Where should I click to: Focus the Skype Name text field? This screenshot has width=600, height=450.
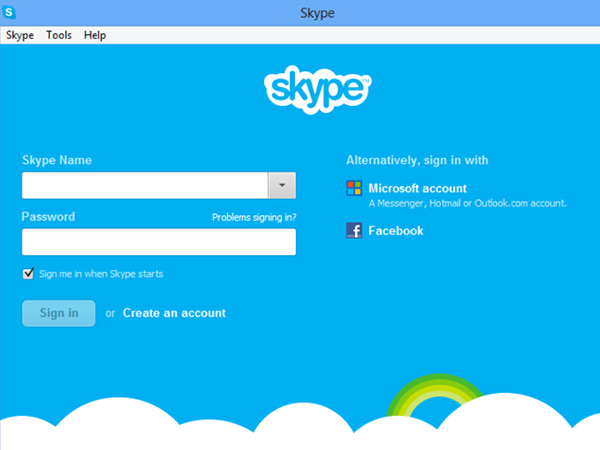[x=145, y=186]
